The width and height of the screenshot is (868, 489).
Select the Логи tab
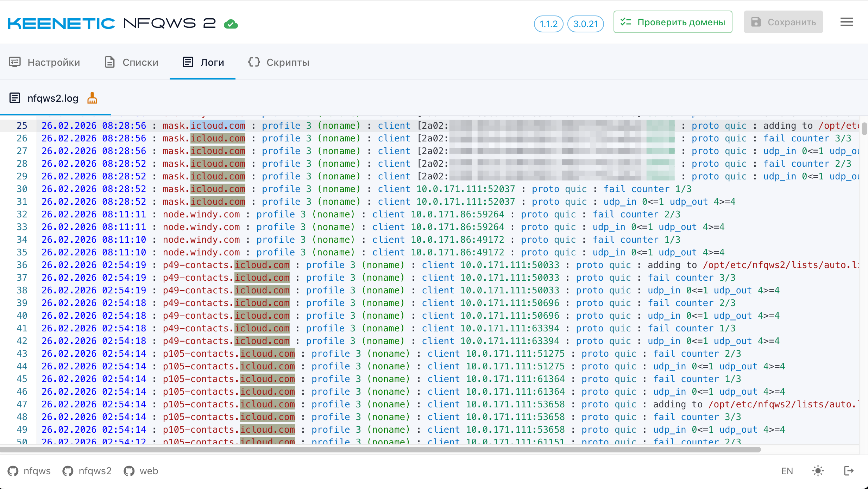(203, 62)
